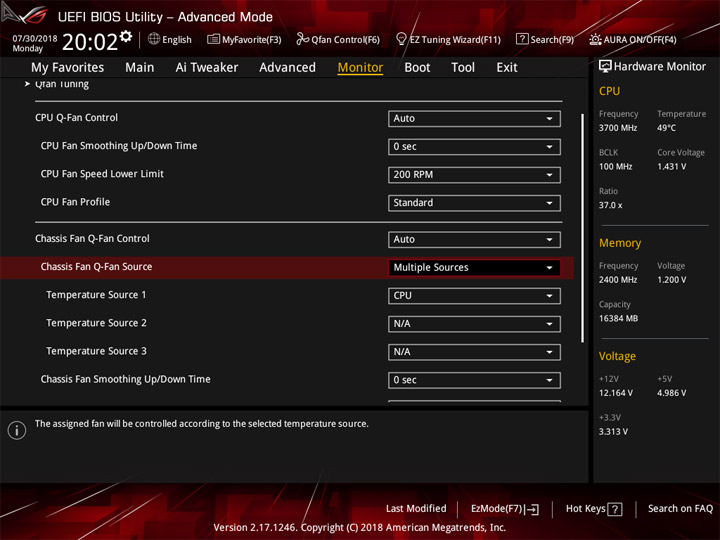The image size is (720, 540).
Task: Switch to the Main tab
Action: click(140, 68)
